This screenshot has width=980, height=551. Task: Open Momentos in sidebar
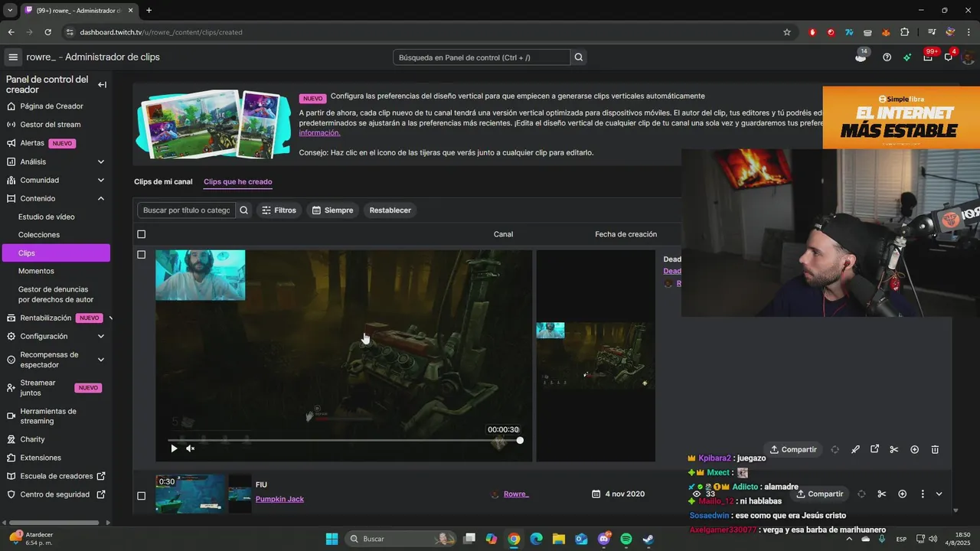point(36,271)
